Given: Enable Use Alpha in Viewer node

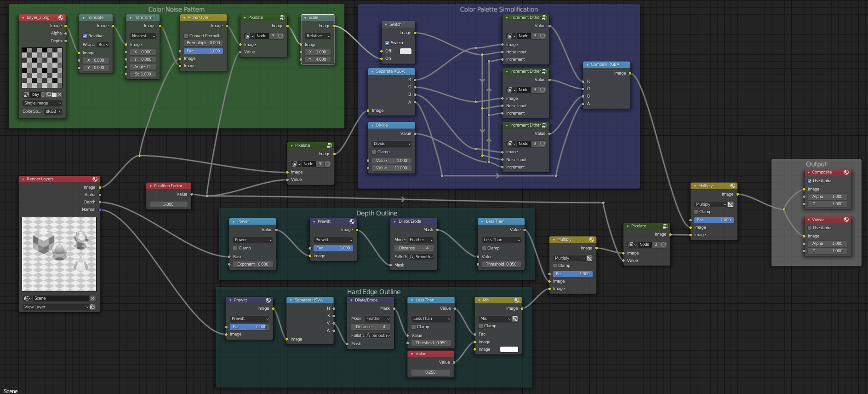Looking at the screenshot, I should pyautogui.click(x=809, y=228).
